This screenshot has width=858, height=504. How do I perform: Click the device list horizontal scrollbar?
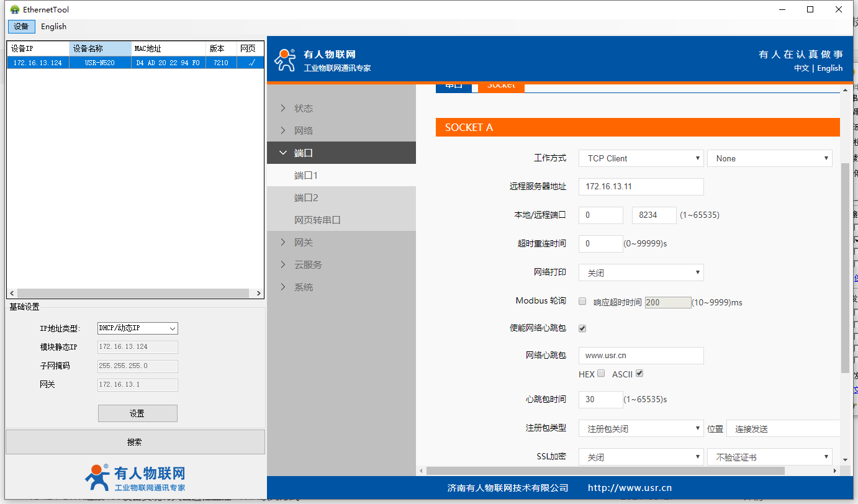(x=135, y=293)
